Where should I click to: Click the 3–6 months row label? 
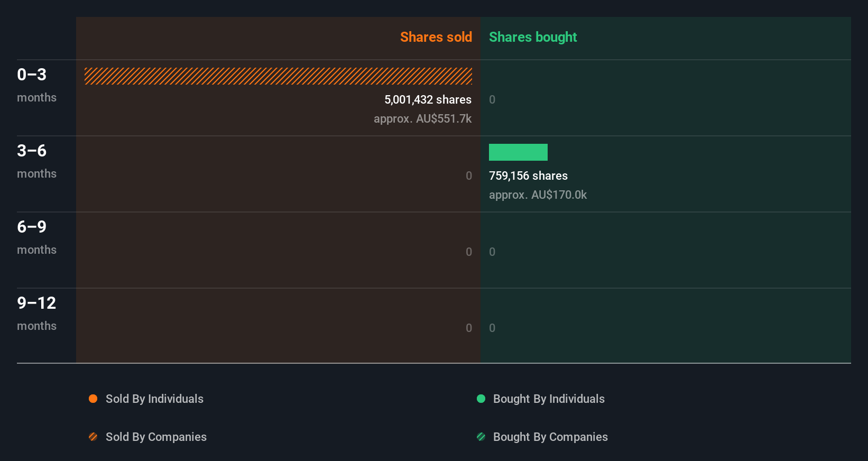pos(36,161)
